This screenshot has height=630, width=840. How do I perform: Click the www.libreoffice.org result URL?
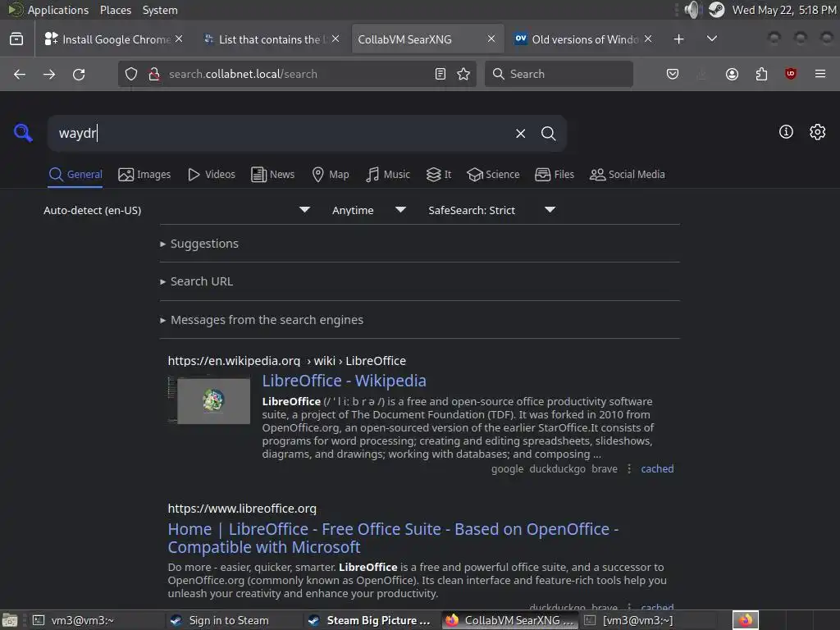(242, 509)
